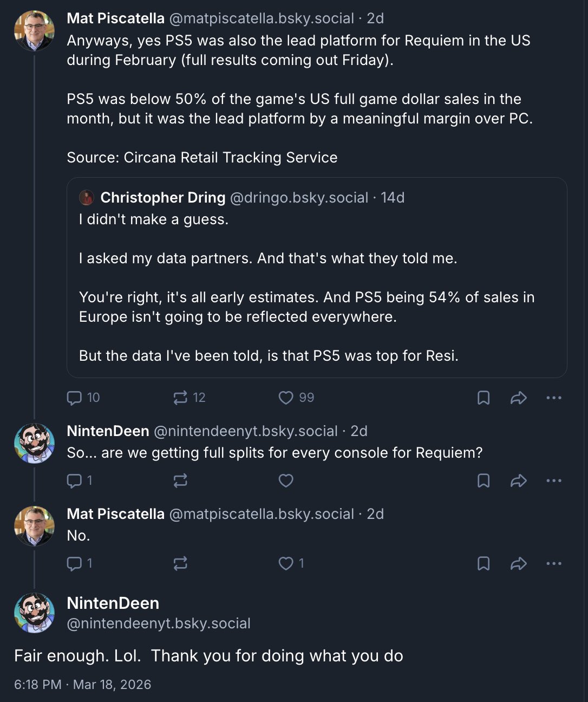
Task: Open @dringo.bsky.social profile handle
Action: pos(299,198)
